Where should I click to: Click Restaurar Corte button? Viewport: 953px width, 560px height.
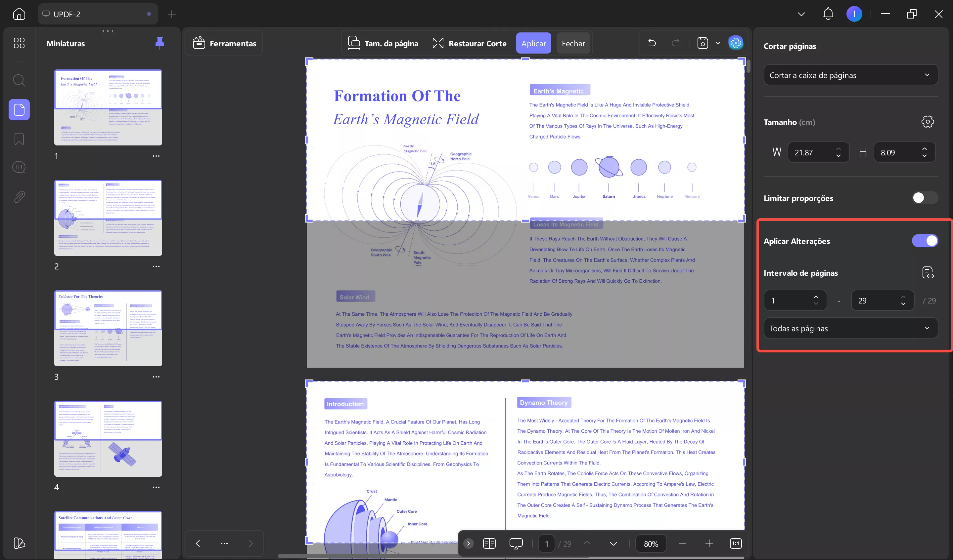coord(469,43)
